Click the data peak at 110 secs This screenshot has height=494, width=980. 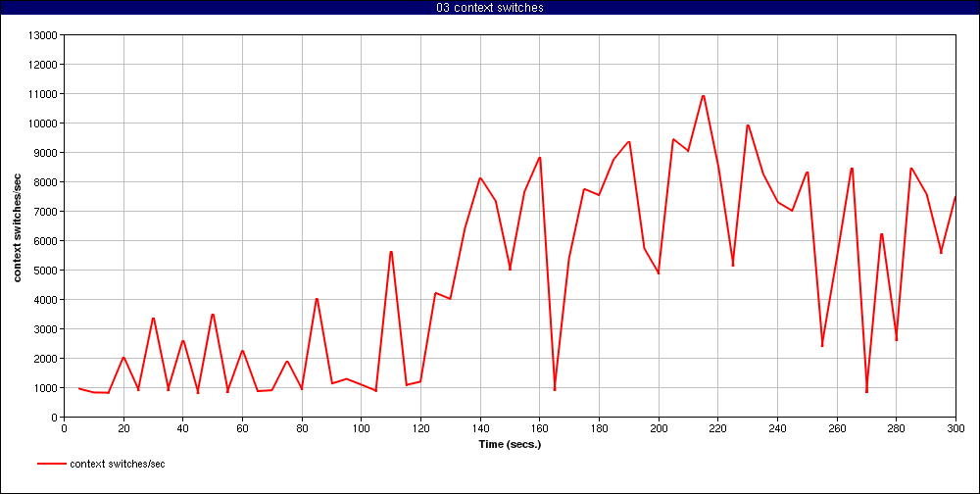pos(391,251)
